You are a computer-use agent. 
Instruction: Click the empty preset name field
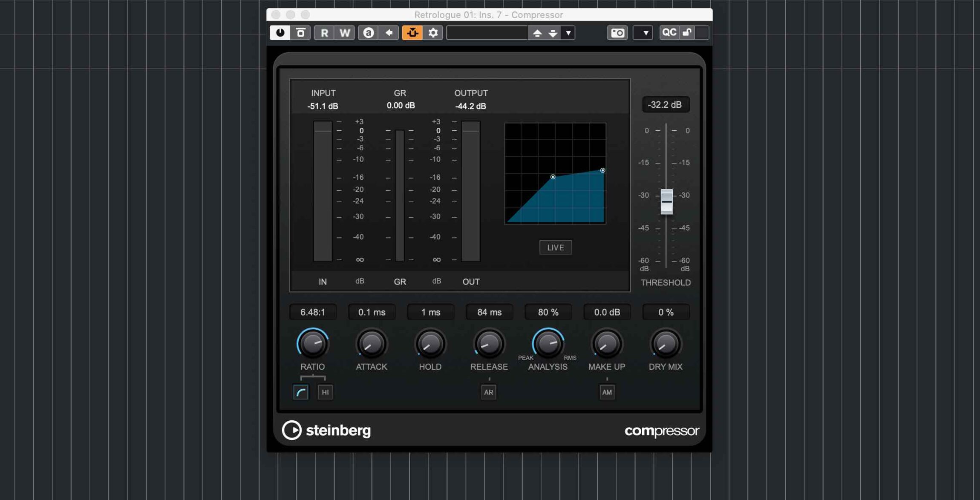(487, 33)
